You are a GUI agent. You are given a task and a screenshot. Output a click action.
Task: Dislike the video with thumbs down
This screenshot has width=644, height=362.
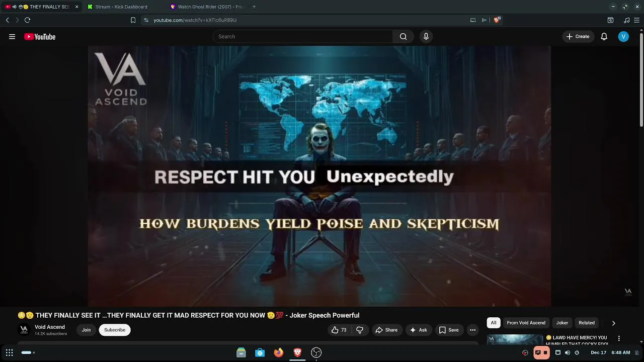pyautogui.click(x=360, y=330)
